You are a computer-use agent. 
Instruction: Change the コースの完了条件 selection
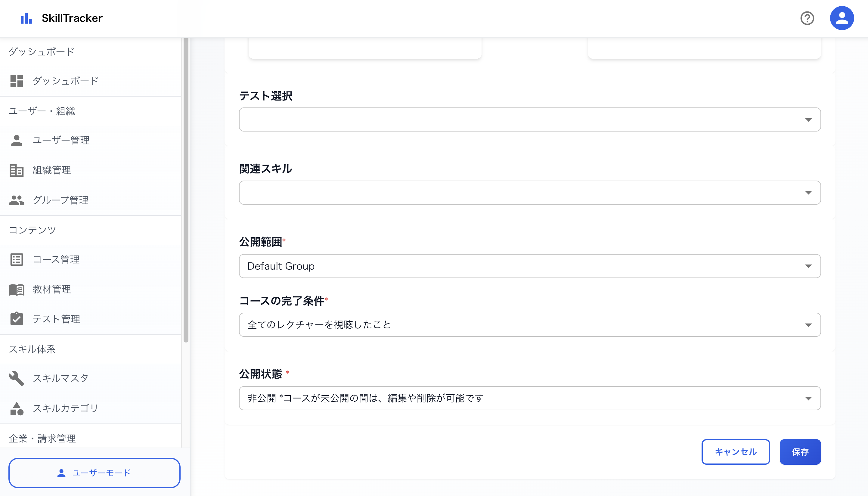coord(529,325)
